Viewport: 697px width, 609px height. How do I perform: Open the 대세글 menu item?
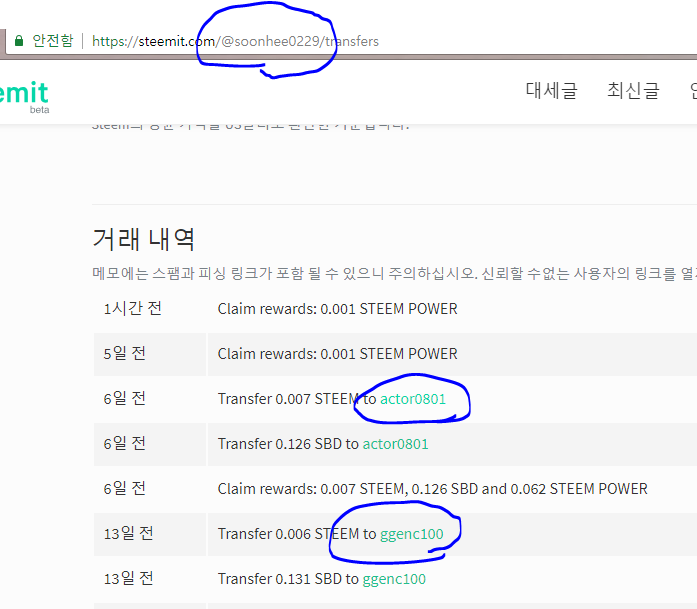pos(551,90)
